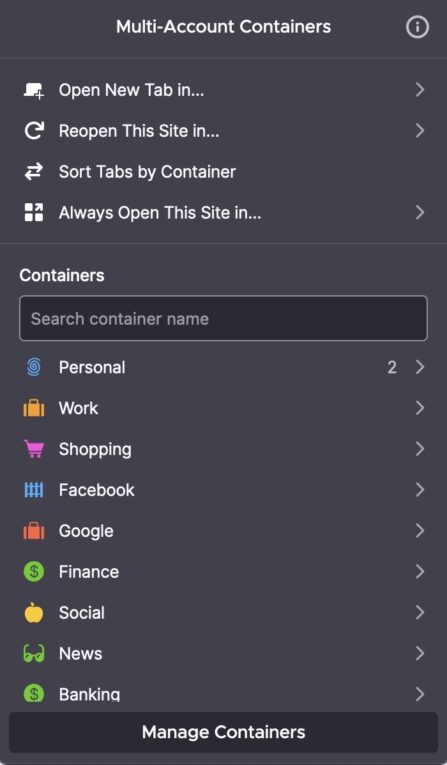Click the orange Work briefcase icon
The width and height of the screenshot is (447, 765).
click(34, 408)
